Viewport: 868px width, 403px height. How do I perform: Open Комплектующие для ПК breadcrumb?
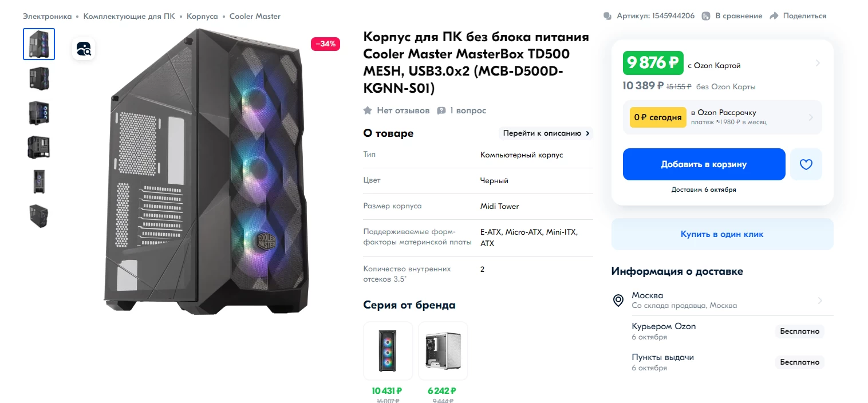(129, 16)
